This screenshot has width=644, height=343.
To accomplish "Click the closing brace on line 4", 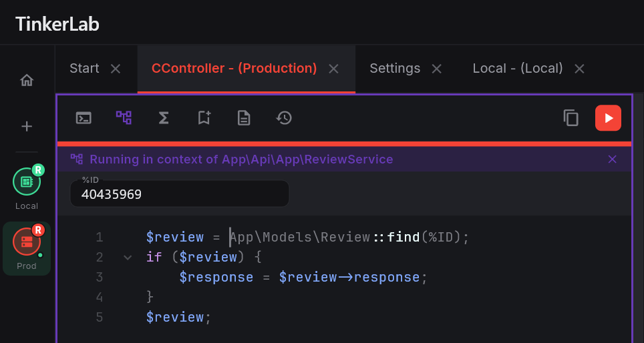I will point(150,297).
